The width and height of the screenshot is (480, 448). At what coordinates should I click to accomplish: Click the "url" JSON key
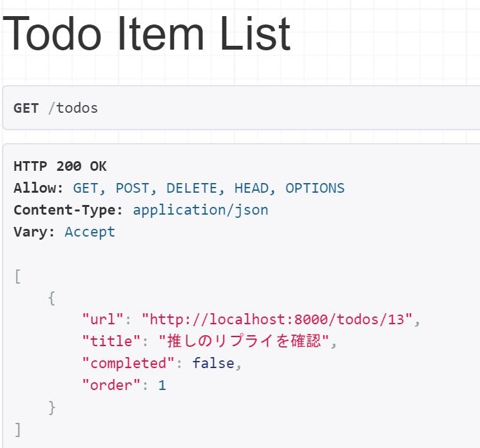click(x=102, y=319)
